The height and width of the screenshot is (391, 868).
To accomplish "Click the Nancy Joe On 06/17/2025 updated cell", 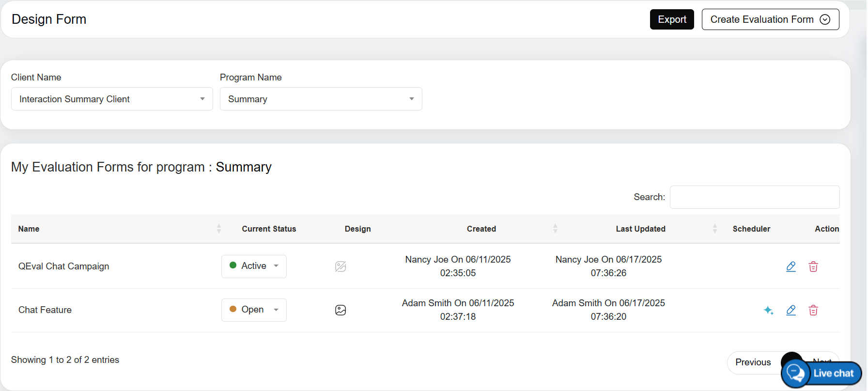I will pos(608,266).
